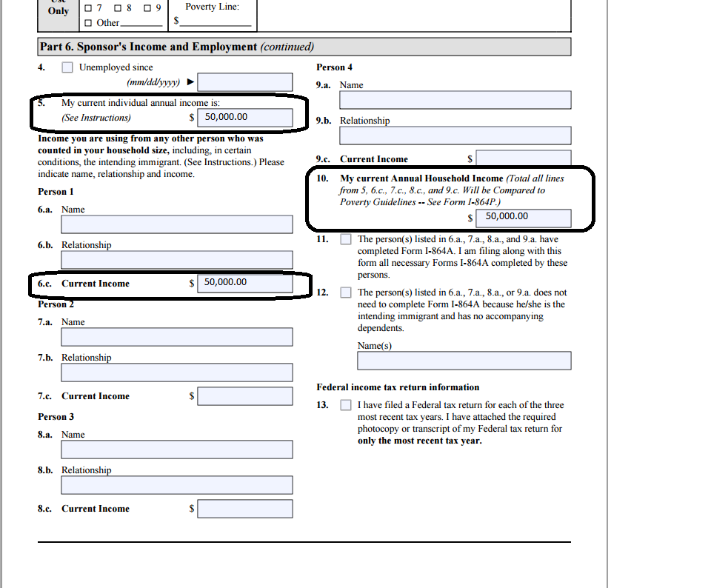The image size is (711, 588).
Task: Check the 'Other' box in the Use Only section
Action: coord(88,23)
